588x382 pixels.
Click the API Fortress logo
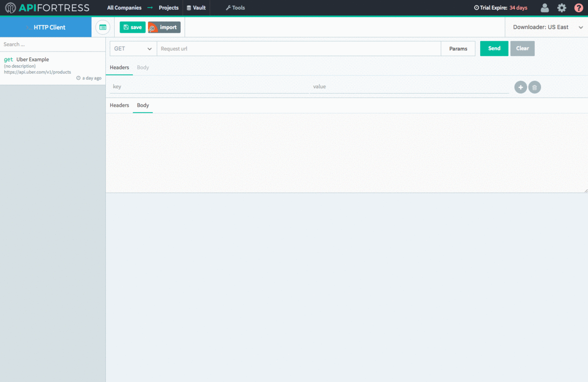pyautogui.click(x=47, y=8)
